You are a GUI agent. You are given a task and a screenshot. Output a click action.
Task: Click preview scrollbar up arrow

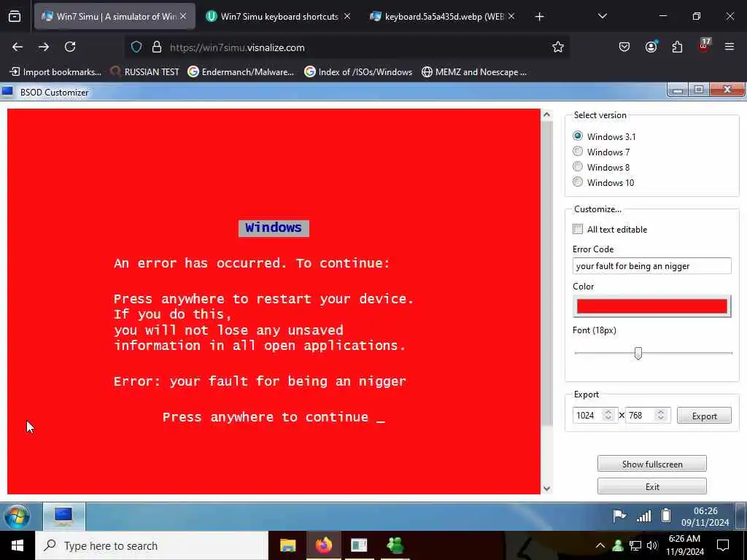click(547, 114)
